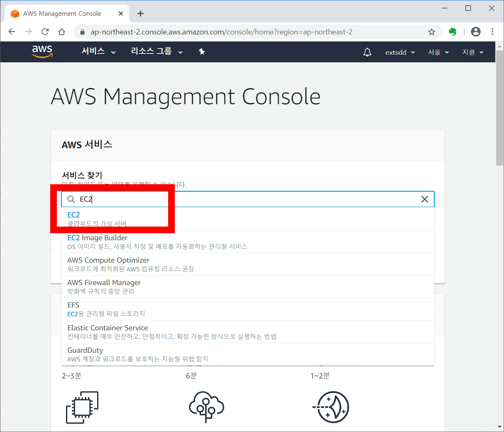This screenshot has width=504, height=432.
Task: Choose the GuardDuty search result
Action: (248, 354)
